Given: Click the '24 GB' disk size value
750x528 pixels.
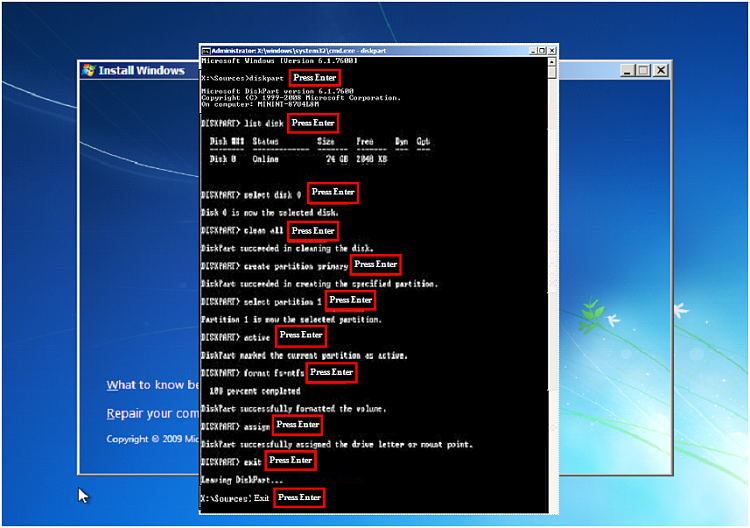Looking at the screenshot, I should pyautogui.click(x=337, y=159).
